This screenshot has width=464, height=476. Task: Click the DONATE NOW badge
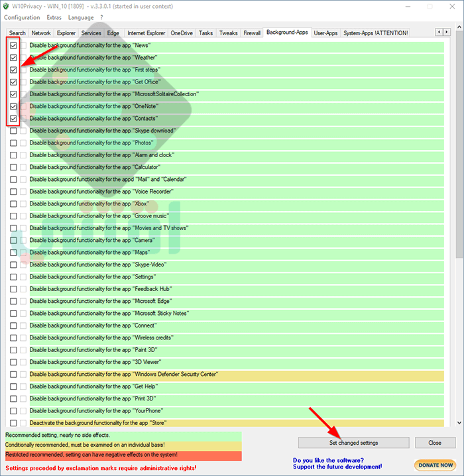coord(435,465)
